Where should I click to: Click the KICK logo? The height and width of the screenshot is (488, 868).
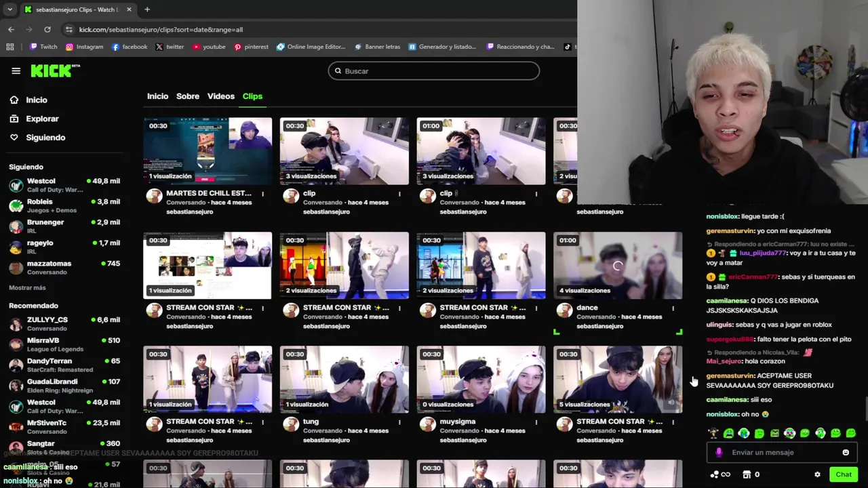(x=55, y=70)
